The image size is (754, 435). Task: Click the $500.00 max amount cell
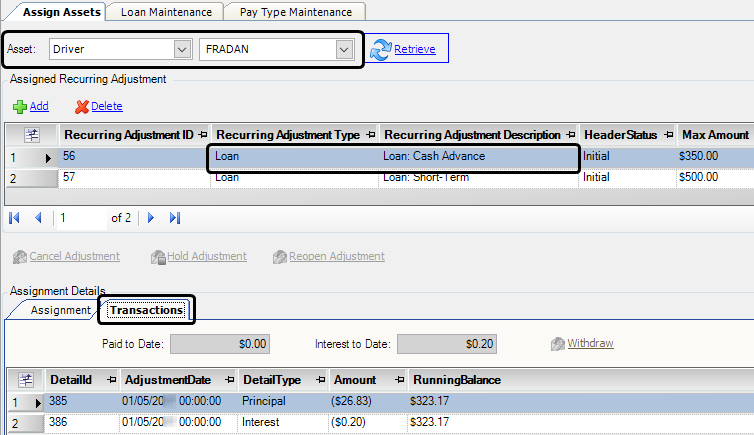[x=715, y=177]
